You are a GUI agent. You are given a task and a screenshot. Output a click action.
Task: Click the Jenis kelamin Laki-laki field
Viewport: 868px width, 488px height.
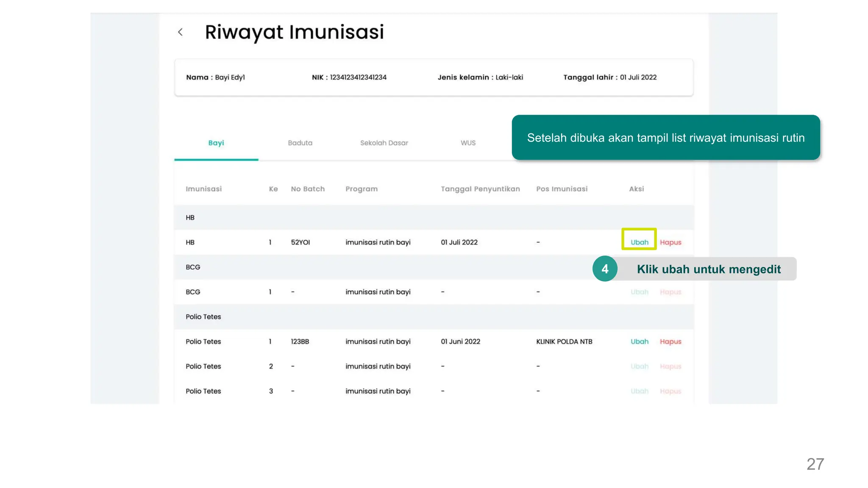[480, 77]
